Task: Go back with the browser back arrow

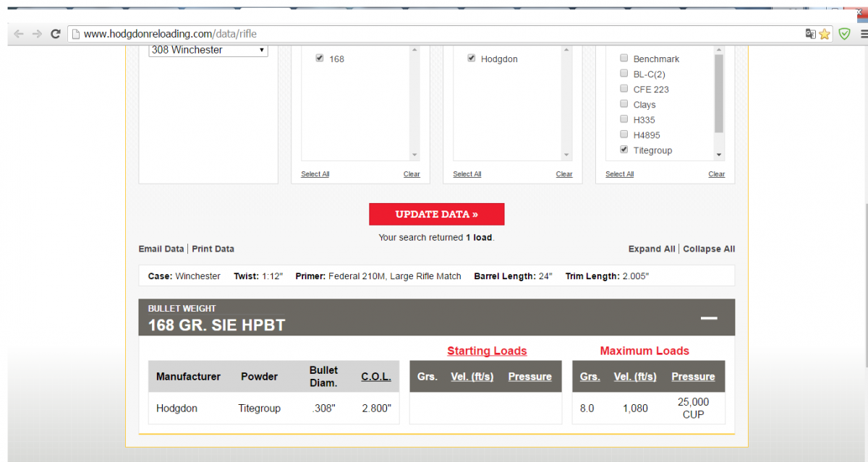Action: (x=18, y=34)
